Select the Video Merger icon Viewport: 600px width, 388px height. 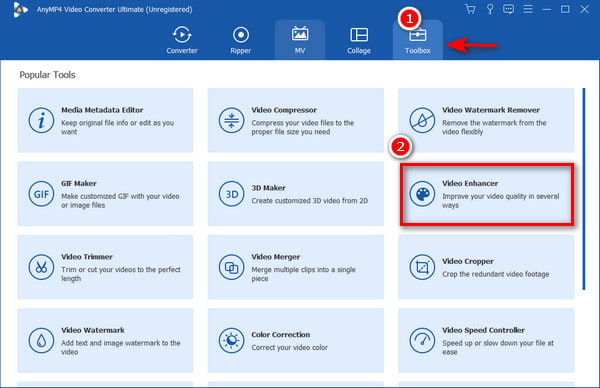(231, 267)
